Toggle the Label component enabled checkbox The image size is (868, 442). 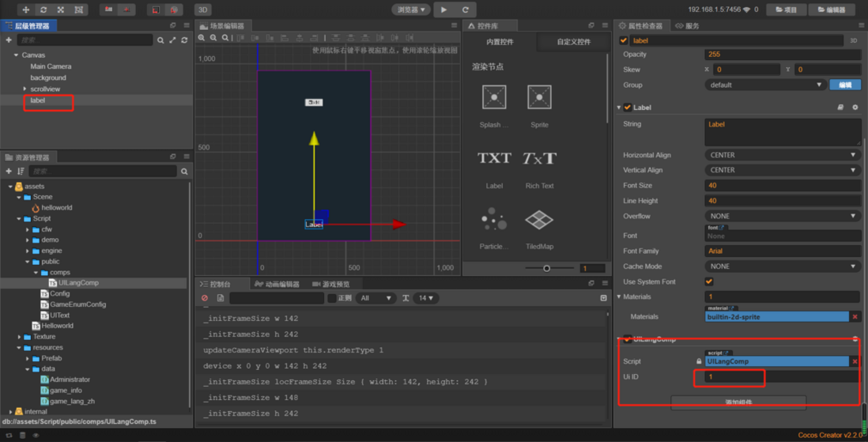[627, 108]
